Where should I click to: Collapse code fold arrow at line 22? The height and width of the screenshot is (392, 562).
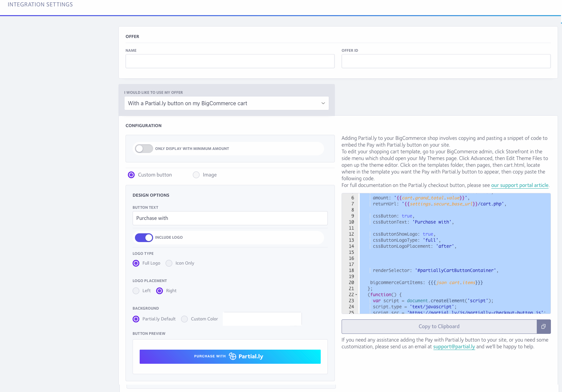coord(356,295)
